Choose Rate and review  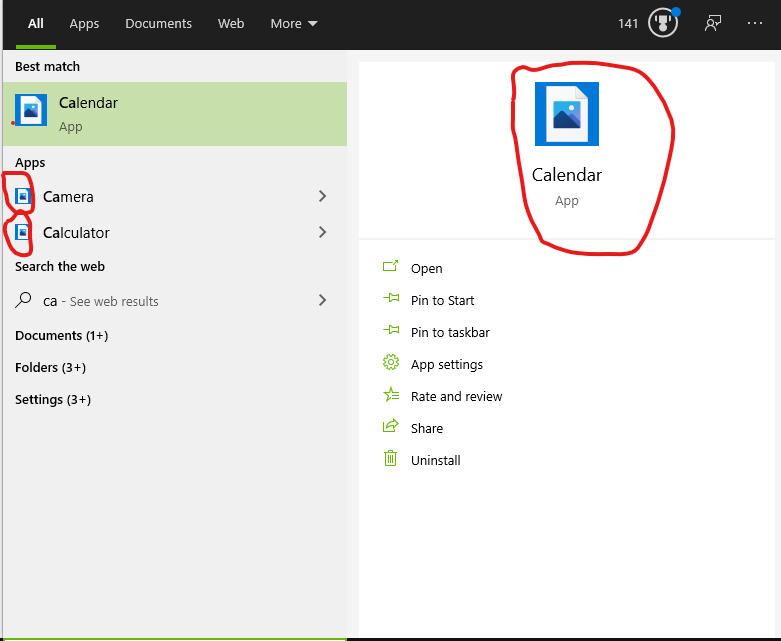coord(456,396)
